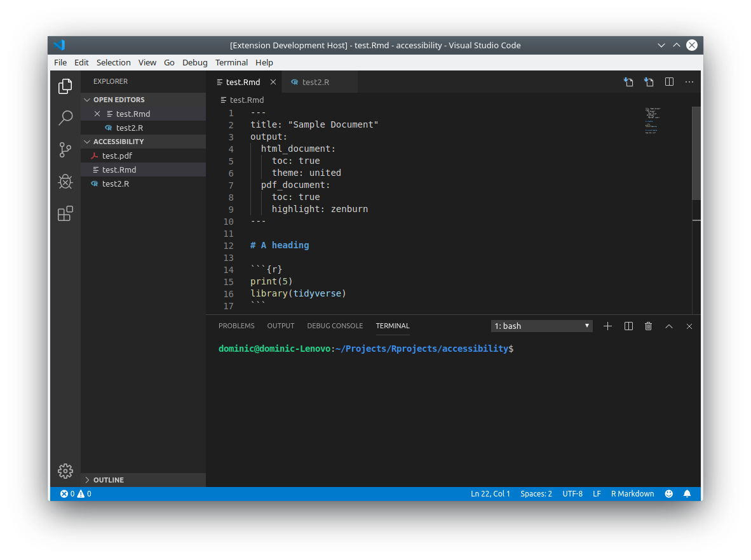Open the Extensions view icon

[65, 213]
